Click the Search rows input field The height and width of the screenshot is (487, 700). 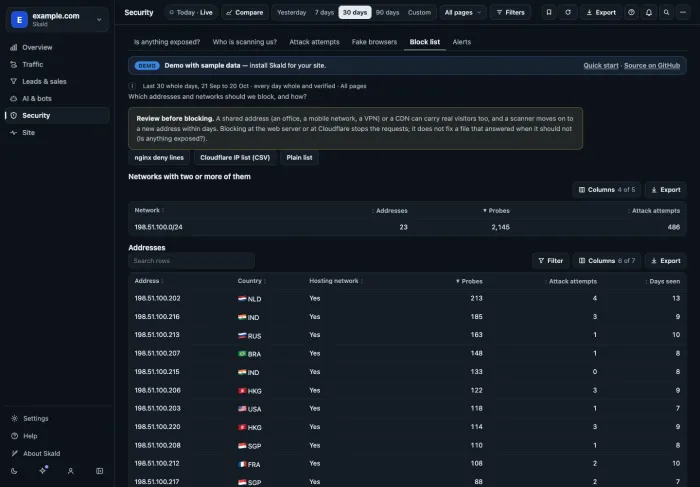[x=192, y=261]
